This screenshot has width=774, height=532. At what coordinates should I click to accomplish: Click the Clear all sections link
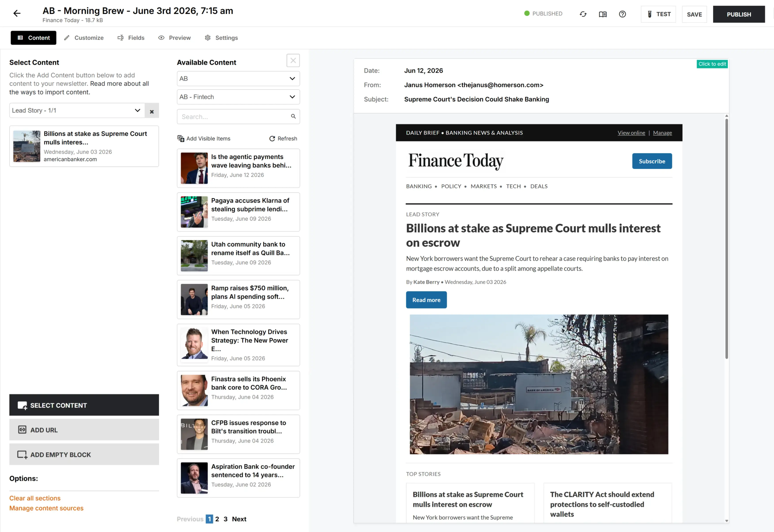pyautogui.click(x=35, y=498)
